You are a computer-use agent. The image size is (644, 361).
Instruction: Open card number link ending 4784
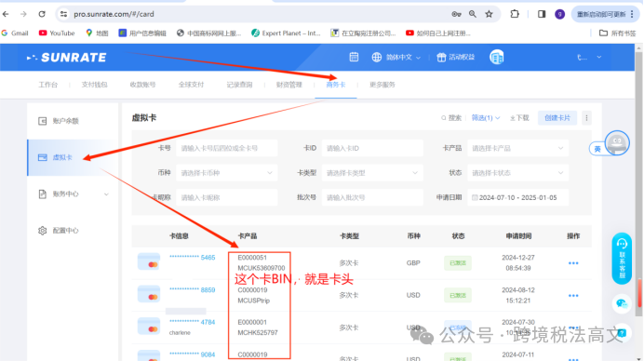pyautogui.click(x=193, y=323)
